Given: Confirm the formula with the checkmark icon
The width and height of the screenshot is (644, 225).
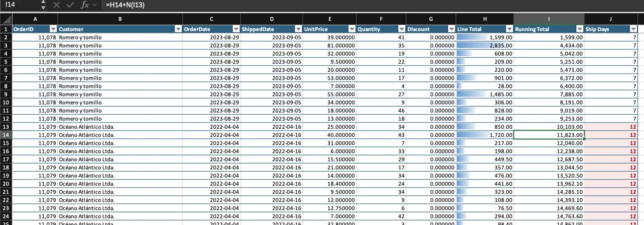Looking at the screenshot, I should point(70,5).
